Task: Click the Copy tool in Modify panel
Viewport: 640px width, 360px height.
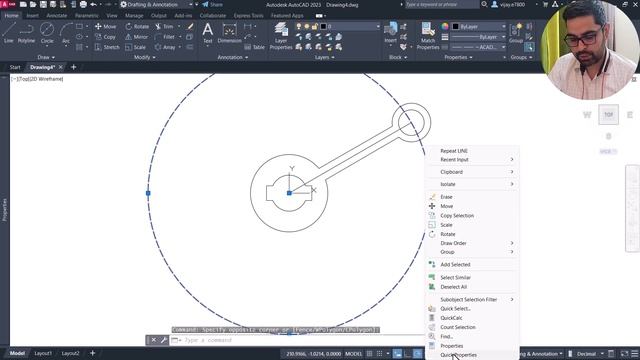Action: pyautogui.click(x=105, y=37)
